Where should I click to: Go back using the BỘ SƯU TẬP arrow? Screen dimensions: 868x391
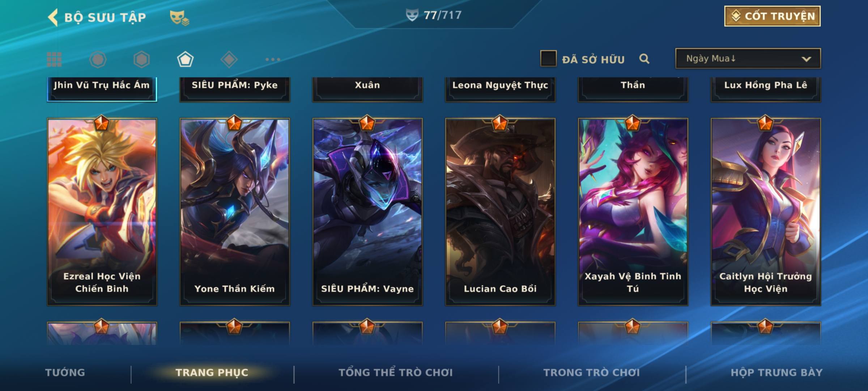pos(53,17)
